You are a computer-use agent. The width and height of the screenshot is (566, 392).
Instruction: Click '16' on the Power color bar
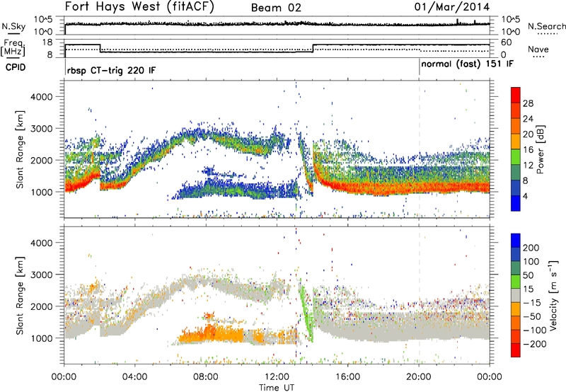click(528, 150)
